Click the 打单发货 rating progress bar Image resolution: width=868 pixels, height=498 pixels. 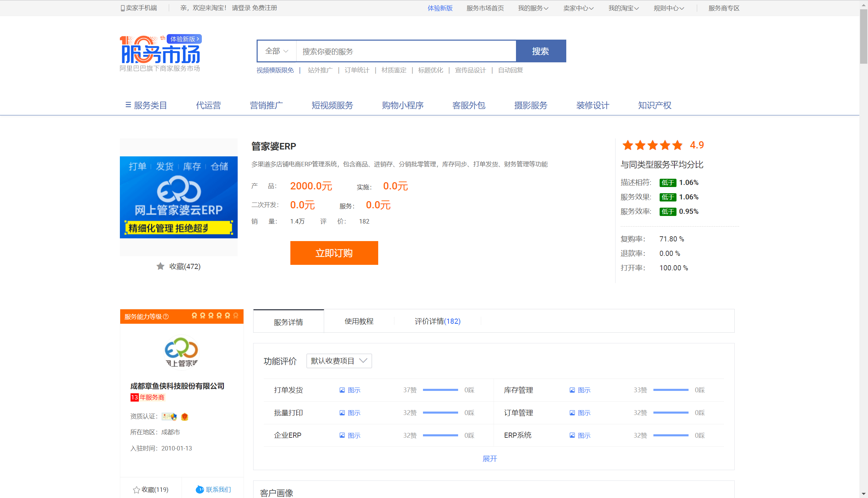[440, 390]
